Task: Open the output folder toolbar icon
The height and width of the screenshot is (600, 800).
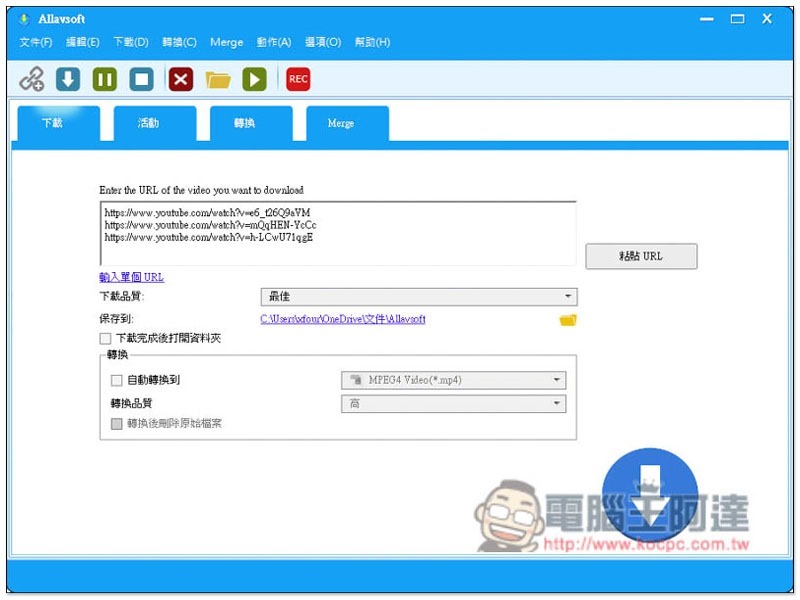Action: (218, 80)
